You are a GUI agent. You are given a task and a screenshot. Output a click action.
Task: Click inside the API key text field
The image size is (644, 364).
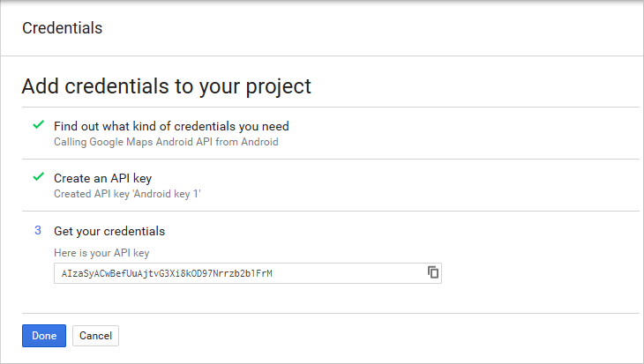(248, 273)
